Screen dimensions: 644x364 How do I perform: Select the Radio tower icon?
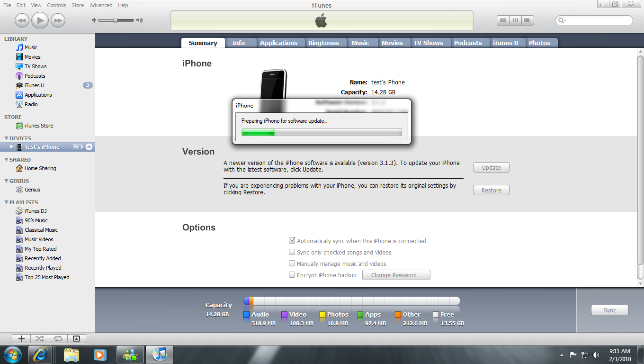click(x=19, y=104)
